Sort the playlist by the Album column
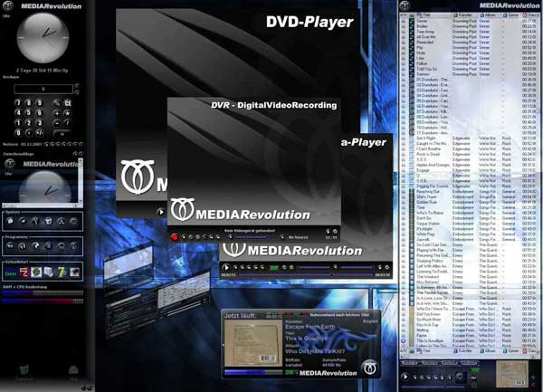Image resolution: width=543 pixels, height=392 pixels. pos(490,15)
